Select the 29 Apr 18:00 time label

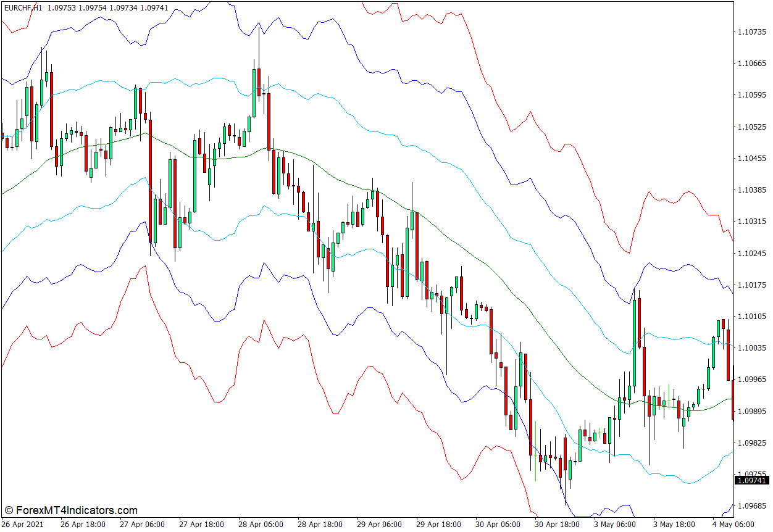point(439,525)
